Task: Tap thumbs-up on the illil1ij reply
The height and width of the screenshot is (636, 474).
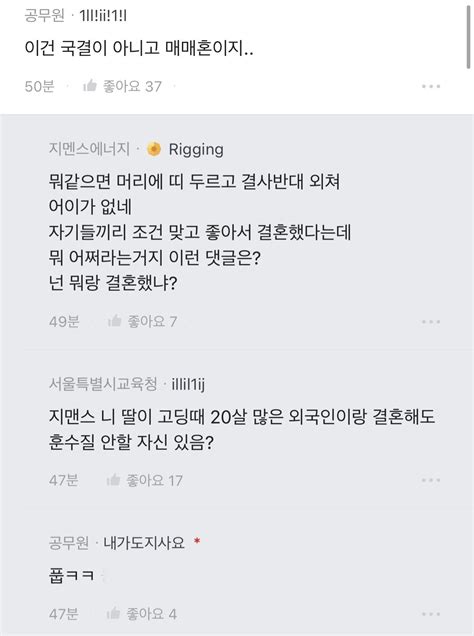Action: click(x=113, y=480)
